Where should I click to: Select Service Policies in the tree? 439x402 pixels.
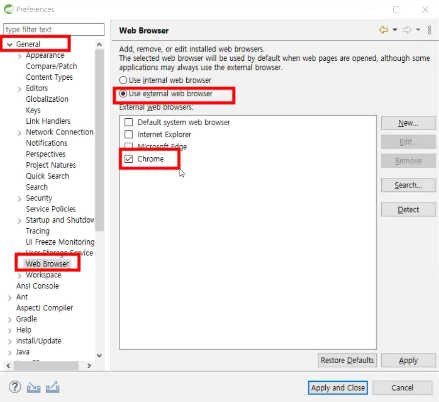click(x=51, y=209)
